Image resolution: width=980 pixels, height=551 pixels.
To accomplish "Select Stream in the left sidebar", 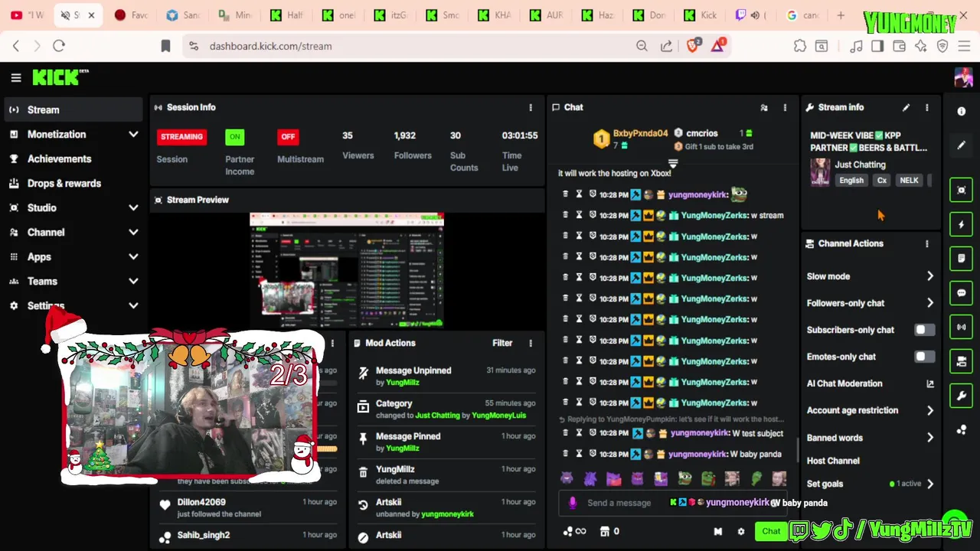I will tap(73, 110).
